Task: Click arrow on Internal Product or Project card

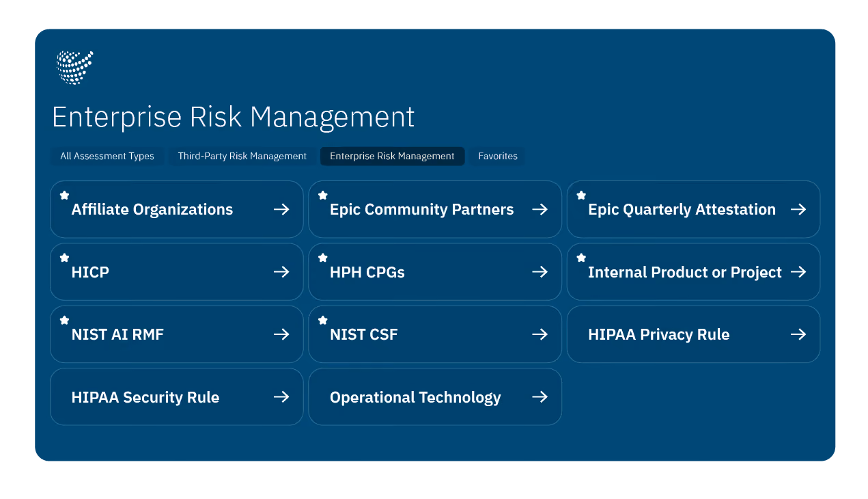Action: coord(798,272)
